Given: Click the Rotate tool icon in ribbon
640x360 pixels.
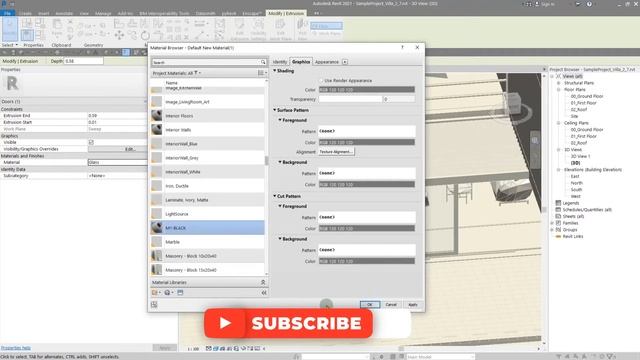Looking at the screenshot, I should pyautogui.click(x=145, y=36).
